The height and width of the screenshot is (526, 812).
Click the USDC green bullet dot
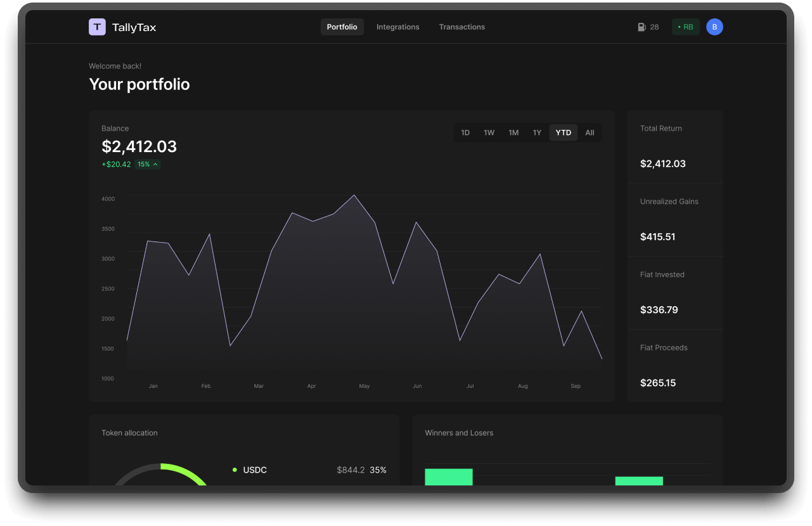tap(235, 470)
